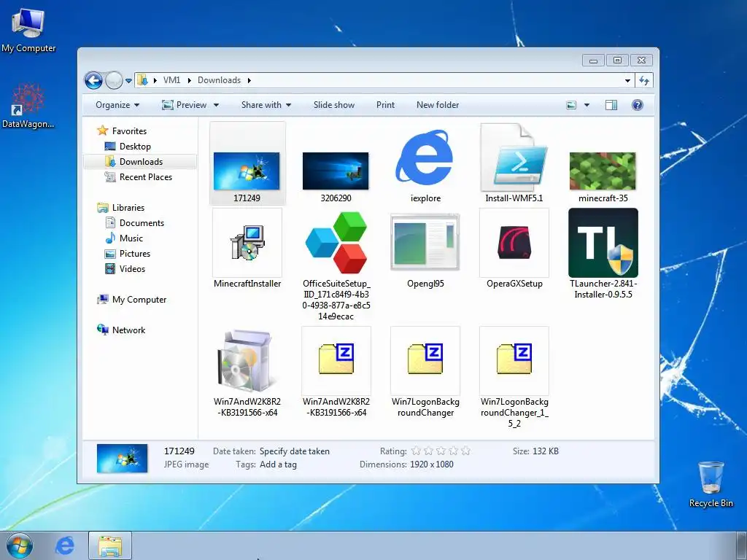Click the Change your view icon
The width and height of the screenshot is (747, 560).
[x=571, y=105]
